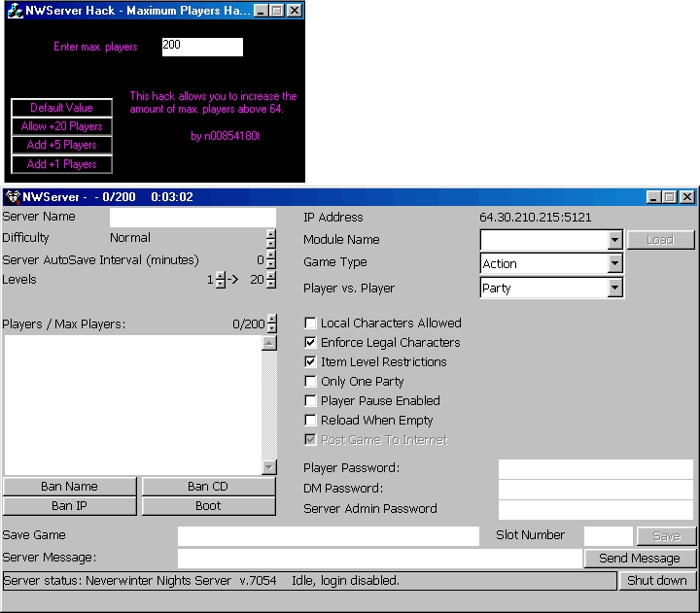700x613 pixels.
Task: Raise the minimum level spinner
Action: 221,275
